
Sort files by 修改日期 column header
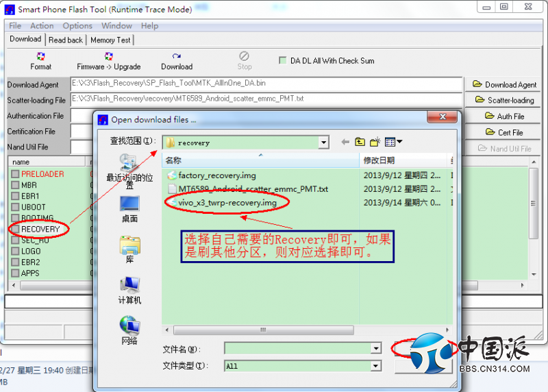403,160
